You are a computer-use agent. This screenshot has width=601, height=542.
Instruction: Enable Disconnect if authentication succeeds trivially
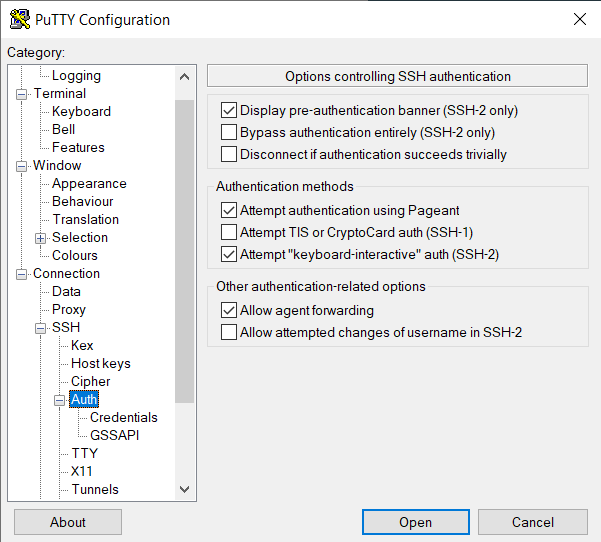pyautogui.click(x=229, y=154)
